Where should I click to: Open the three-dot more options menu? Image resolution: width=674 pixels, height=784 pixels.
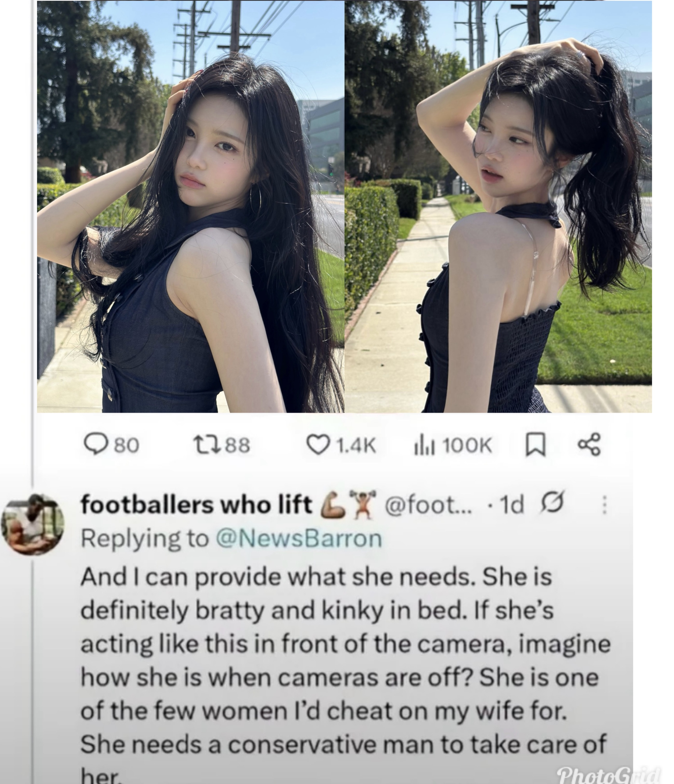click(x=604, y=505)
